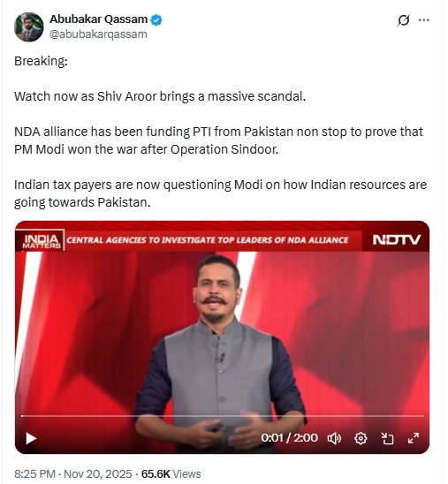Click the 8:25 PM Nov 20, 2025 timestamp
This screenshot has width=448, height=484.
[73, 473]
